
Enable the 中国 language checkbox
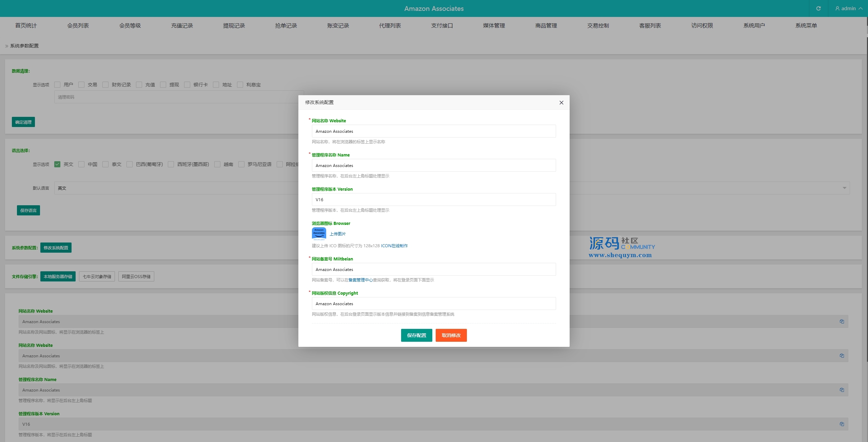tap(81, 164)
